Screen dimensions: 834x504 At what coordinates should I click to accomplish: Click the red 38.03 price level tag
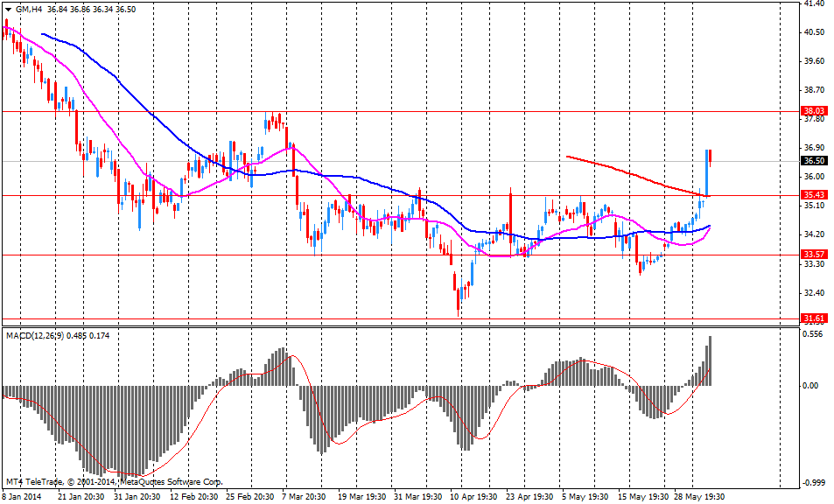point(814,111)
